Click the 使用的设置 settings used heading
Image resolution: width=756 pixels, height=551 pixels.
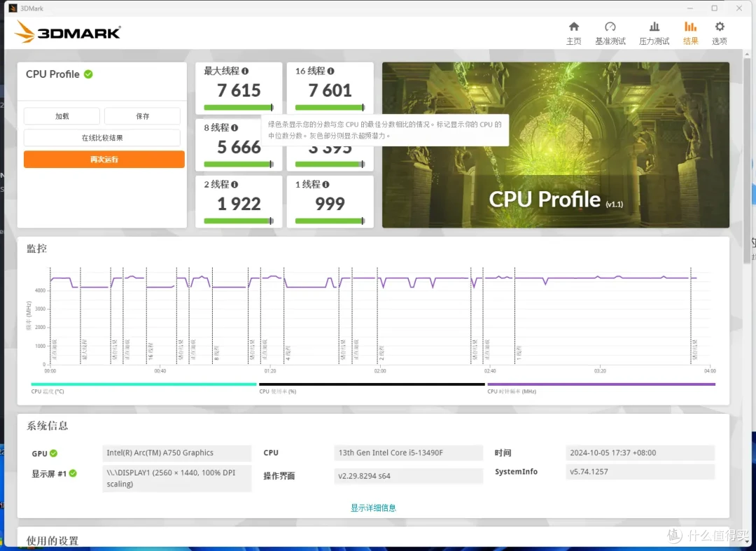[52, 541]
